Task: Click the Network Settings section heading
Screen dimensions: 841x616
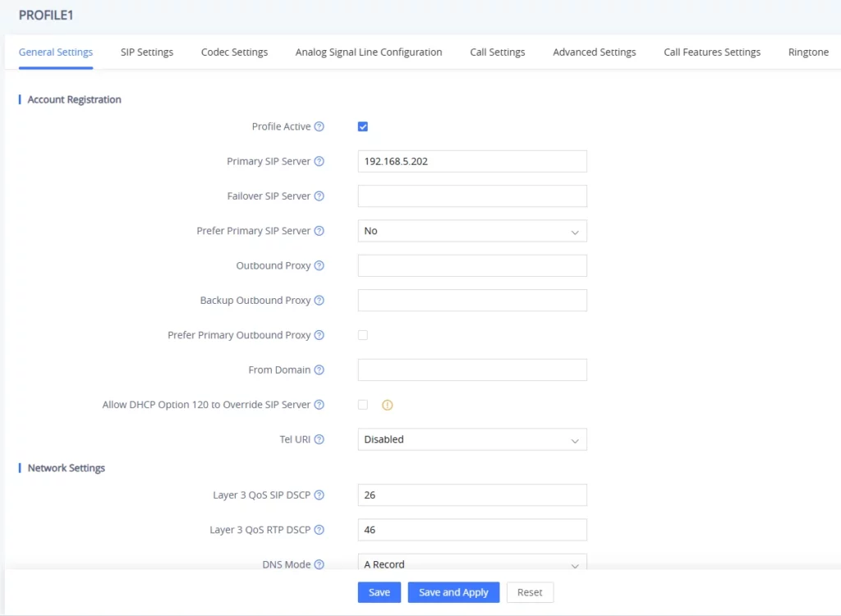Action: pos(67,468)
